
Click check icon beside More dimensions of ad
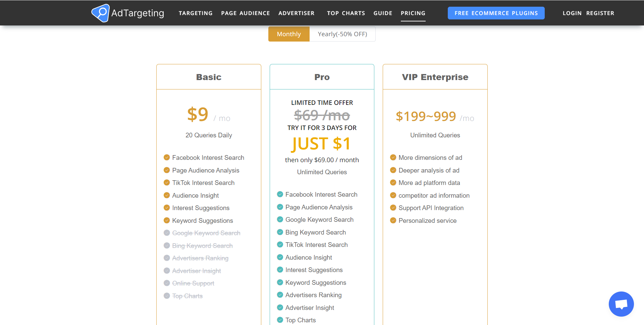point(393,157)
